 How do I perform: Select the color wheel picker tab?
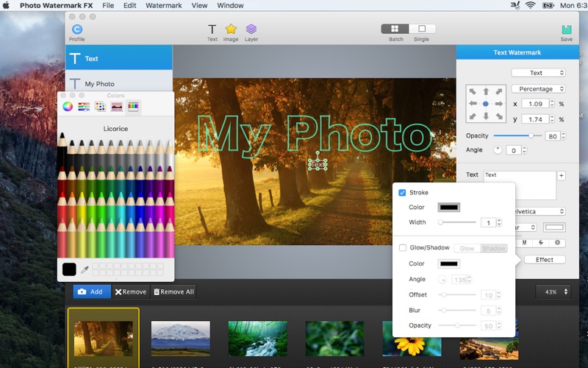click(x=68, y=107)
